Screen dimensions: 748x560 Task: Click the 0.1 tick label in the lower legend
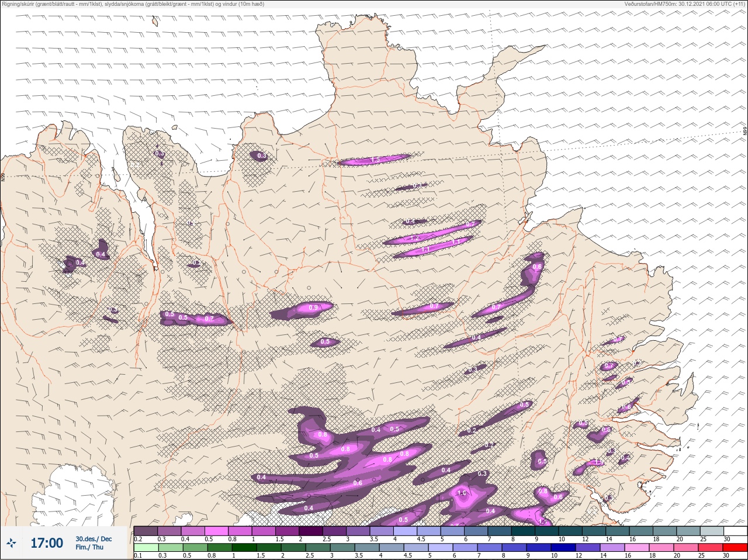[x=138, y=556]
